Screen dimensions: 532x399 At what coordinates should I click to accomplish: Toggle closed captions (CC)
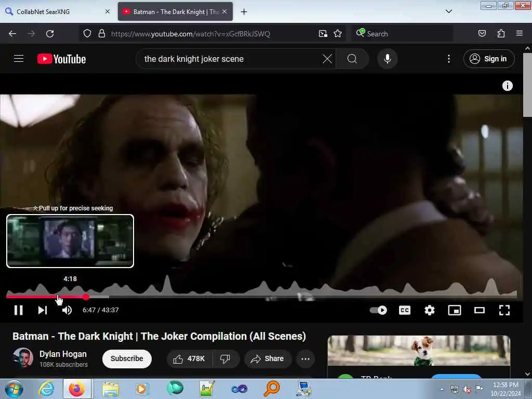[404, 310]
